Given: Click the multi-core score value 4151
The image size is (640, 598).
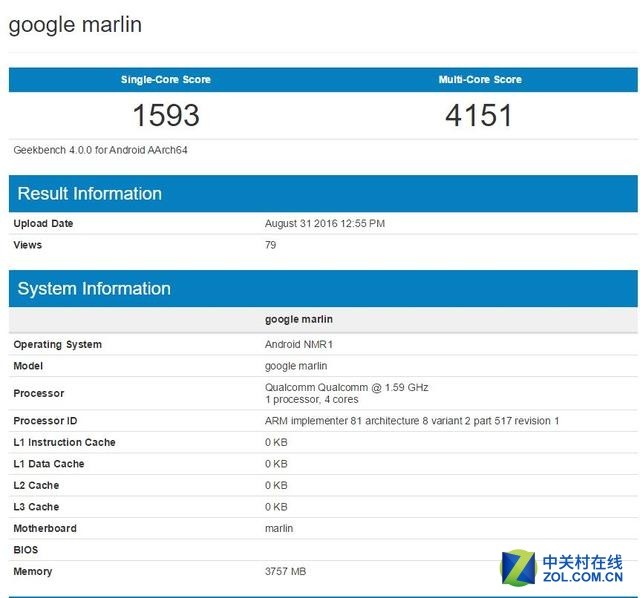Looking at the screenshot, I should point(480,116).
